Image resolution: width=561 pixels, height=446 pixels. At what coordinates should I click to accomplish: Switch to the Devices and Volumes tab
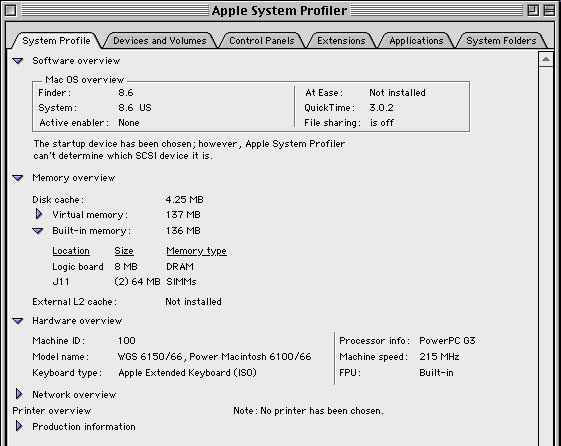[160, 41]
